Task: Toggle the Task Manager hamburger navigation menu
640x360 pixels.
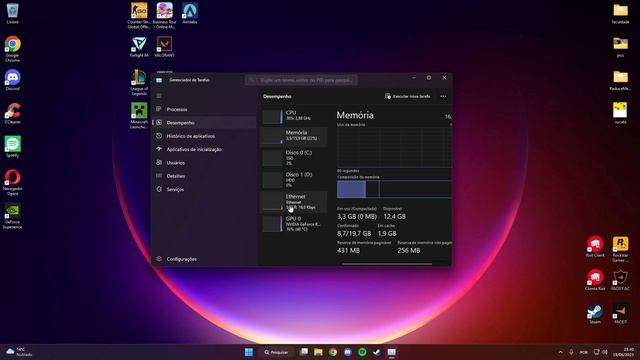Action: pos(159,96)
